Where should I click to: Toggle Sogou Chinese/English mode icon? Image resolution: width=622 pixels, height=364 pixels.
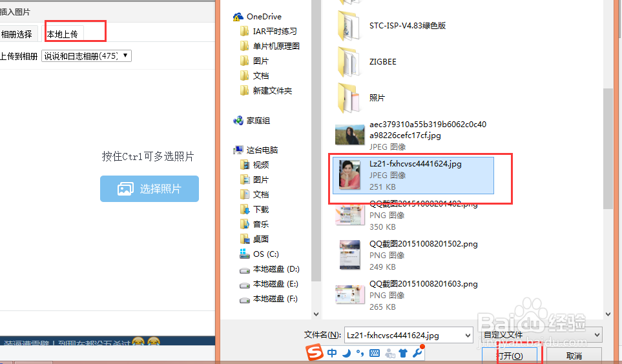click(332, 352)
